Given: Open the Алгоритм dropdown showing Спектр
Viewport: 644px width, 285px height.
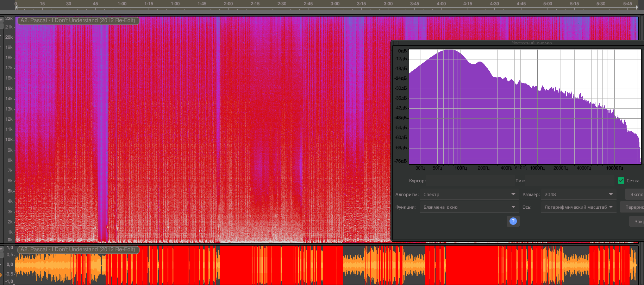Looking at the screenshot, I should coord(470,194).
